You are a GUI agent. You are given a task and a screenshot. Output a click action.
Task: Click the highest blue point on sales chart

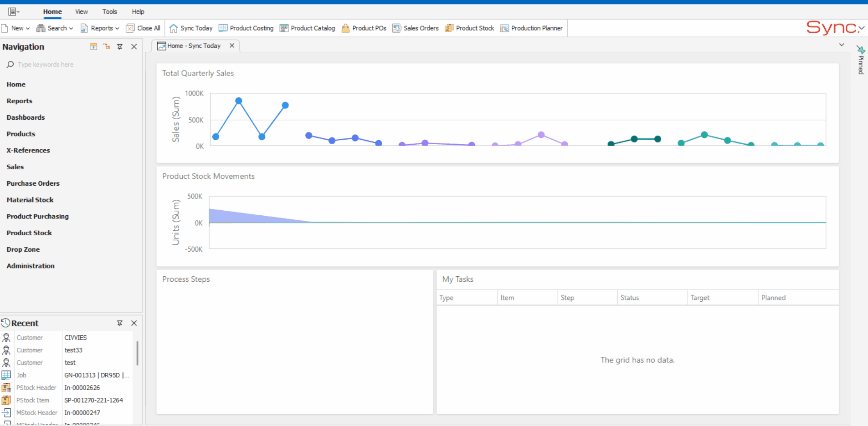(x=239, y=101)
